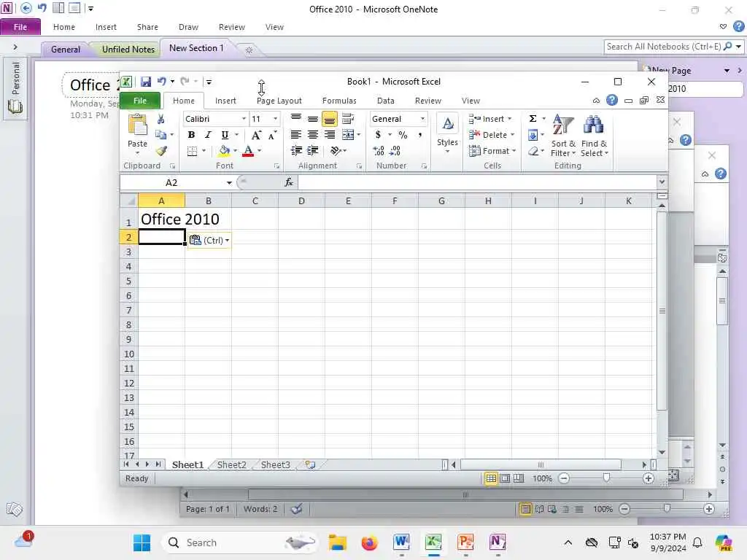This screenshot has width=747, height=560.
Task: Open the Styles gallery button
Action: click(x=447, y=134)
